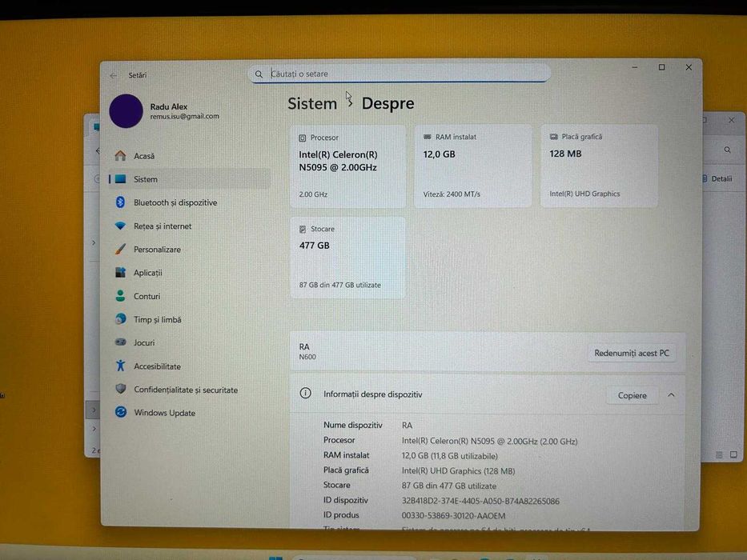Open the Aplicații icon

click(121, 272)
